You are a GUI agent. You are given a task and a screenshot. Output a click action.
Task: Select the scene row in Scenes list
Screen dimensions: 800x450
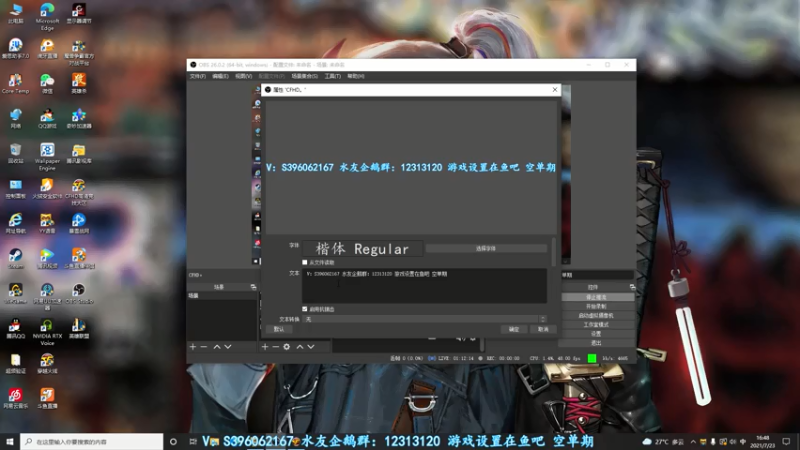click(222, 296)
